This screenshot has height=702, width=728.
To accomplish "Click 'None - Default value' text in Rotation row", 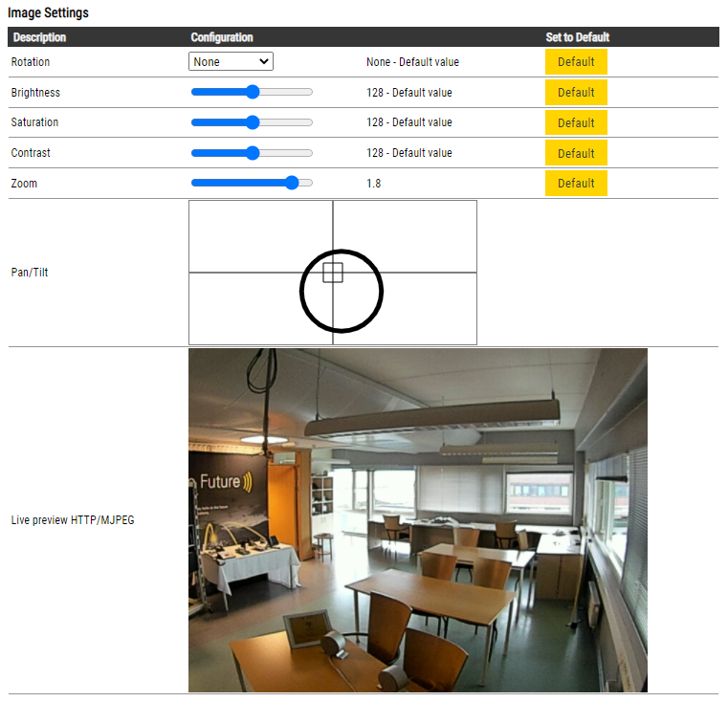I will tap(412, 62).
